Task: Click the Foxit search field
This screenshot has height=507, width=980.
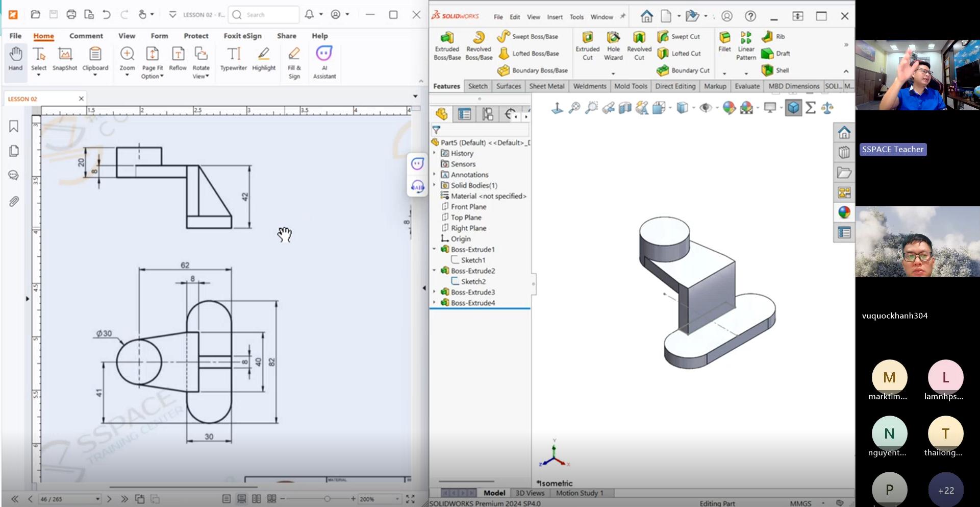Action: [x=264, y=15]
